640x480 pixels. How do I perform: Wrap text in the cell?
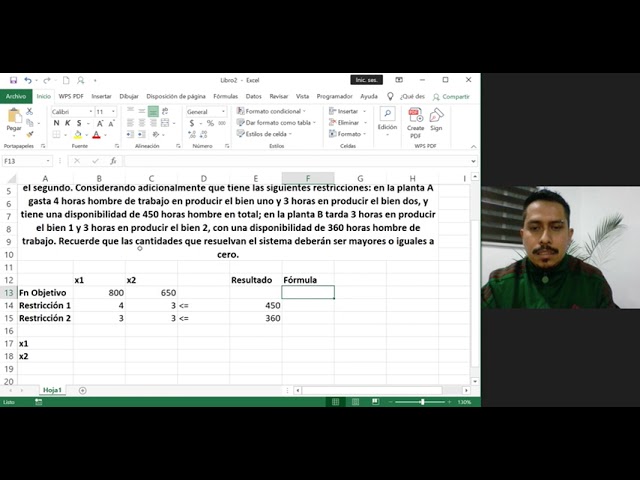[x=165, y=111]
